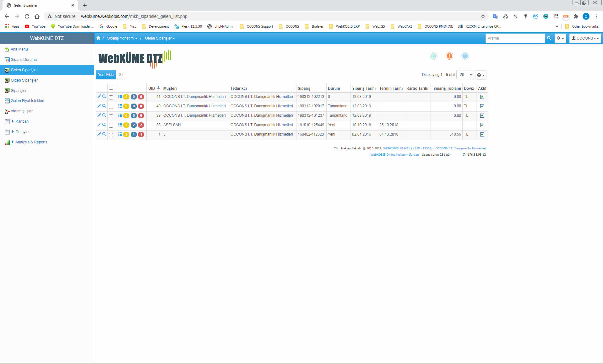Check the row checkbox for ASELSAN order
The height and width of the screenshot is (364, 603).
(x=111, y=126)
